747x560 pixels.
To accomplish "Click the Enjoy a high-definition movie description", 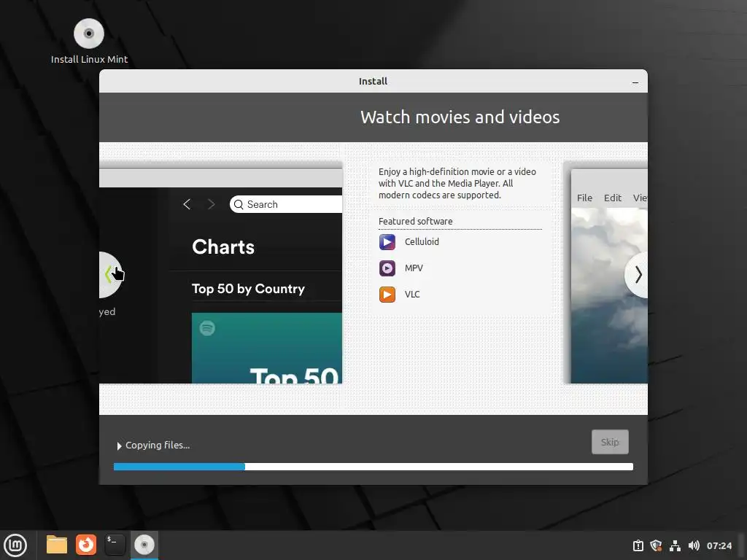I will click(457, 183).
